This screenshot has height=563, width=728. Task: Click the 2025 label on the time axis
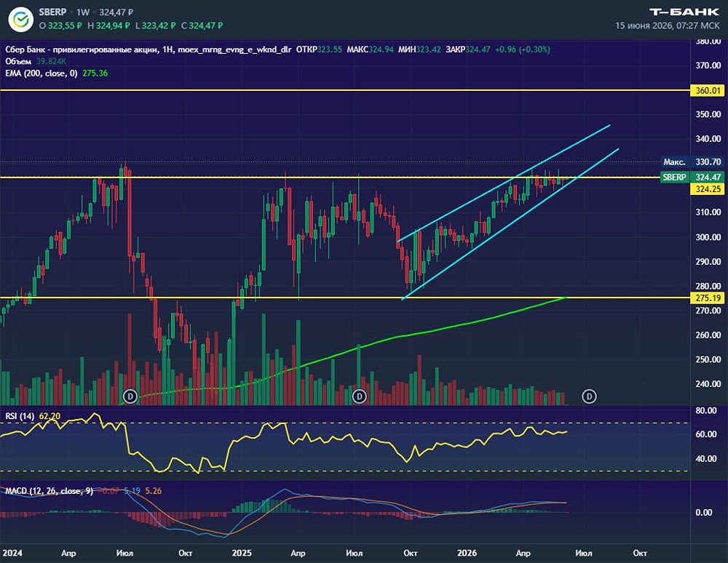tap(242, 553)
